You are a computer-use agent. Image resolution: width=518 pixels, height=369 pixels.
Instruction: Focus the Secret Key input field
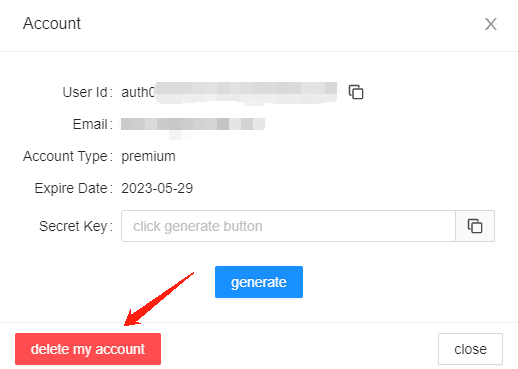click(288, 226)
